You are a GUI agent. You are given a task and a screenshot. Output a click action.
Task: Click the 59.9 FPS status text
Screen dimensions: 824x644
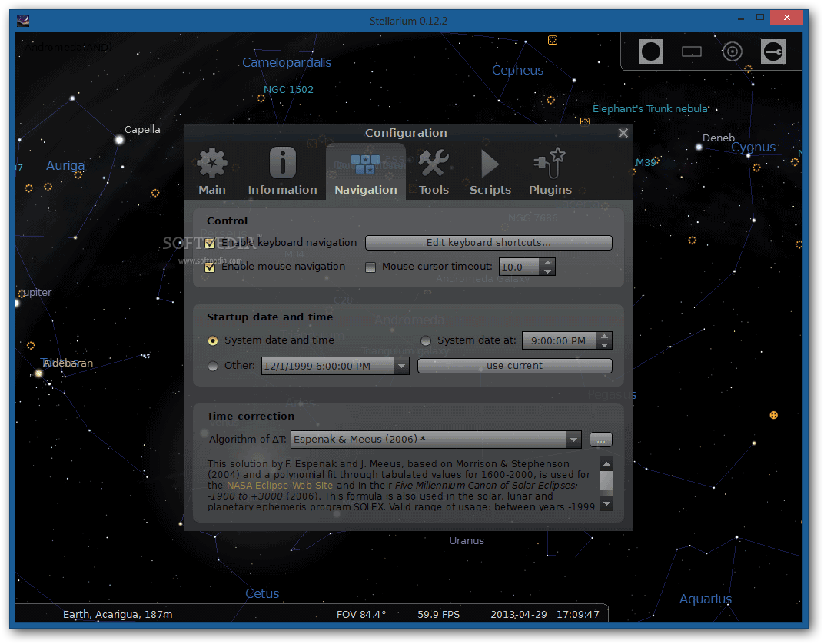point(439,615)
